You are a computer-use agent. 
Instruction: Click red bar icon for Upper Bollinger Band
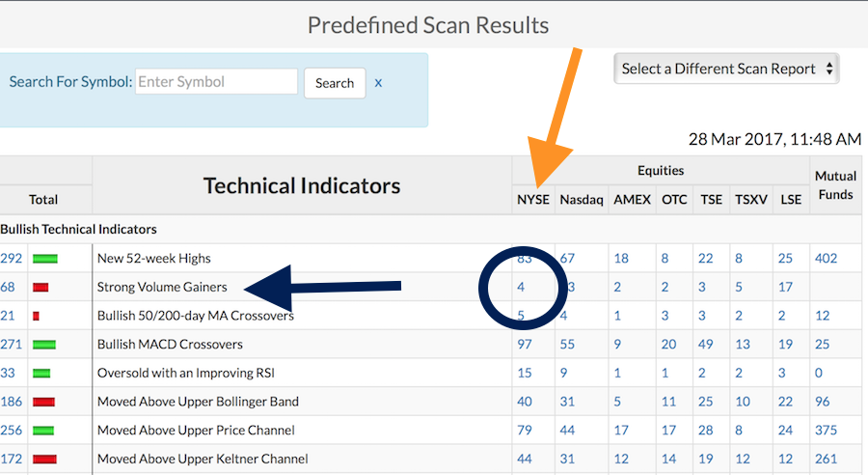[x=43, y=402]
